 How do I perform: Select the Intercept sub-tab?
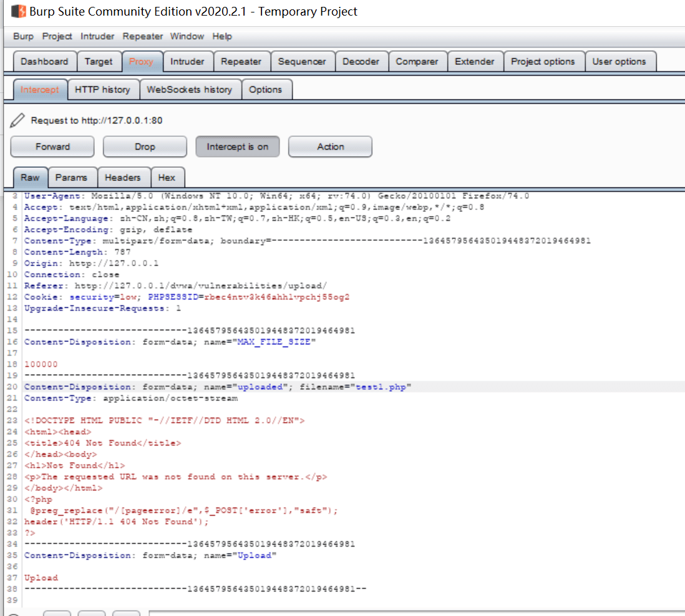point(40,90)
